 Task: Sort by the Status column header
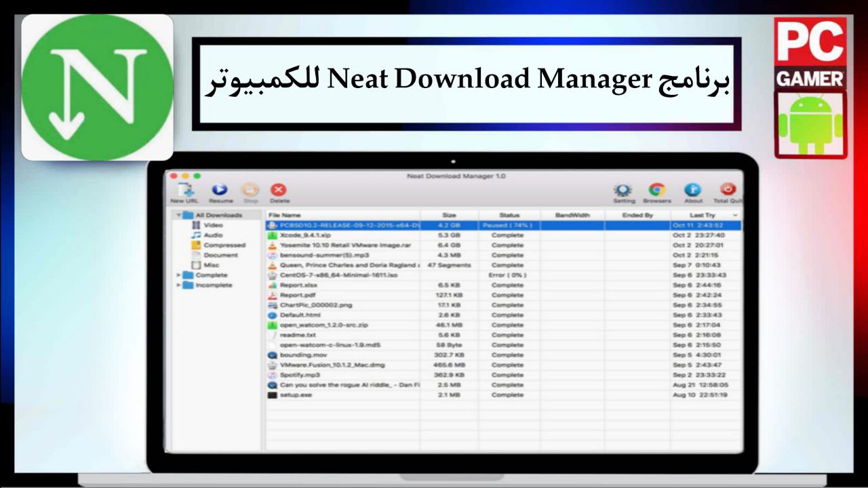pos(509,215)
